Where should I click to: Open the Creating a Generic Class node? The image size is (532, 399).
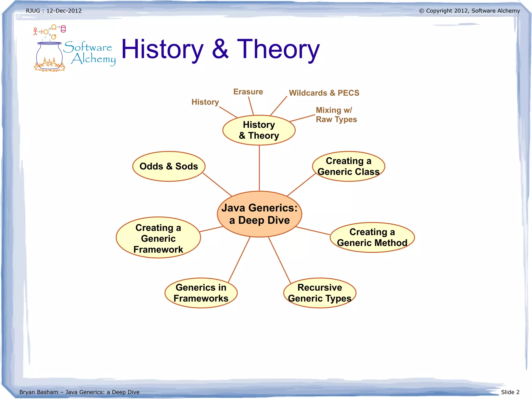[348, 166]
